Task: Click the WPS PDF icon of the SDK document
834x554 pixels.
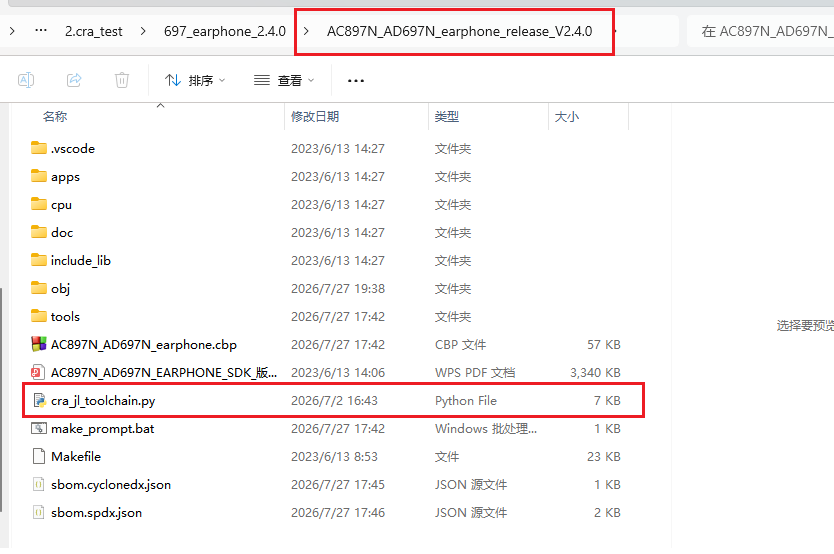Action: (37, 372)
